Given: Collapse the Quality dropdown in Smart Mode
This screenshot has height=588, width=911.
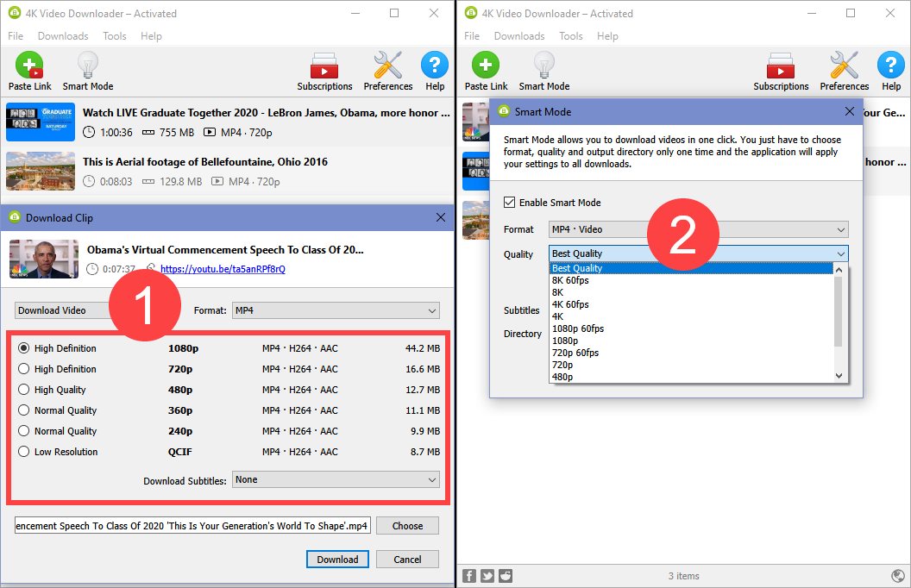Looking at the screenshot, I should [x=699, y=253].
